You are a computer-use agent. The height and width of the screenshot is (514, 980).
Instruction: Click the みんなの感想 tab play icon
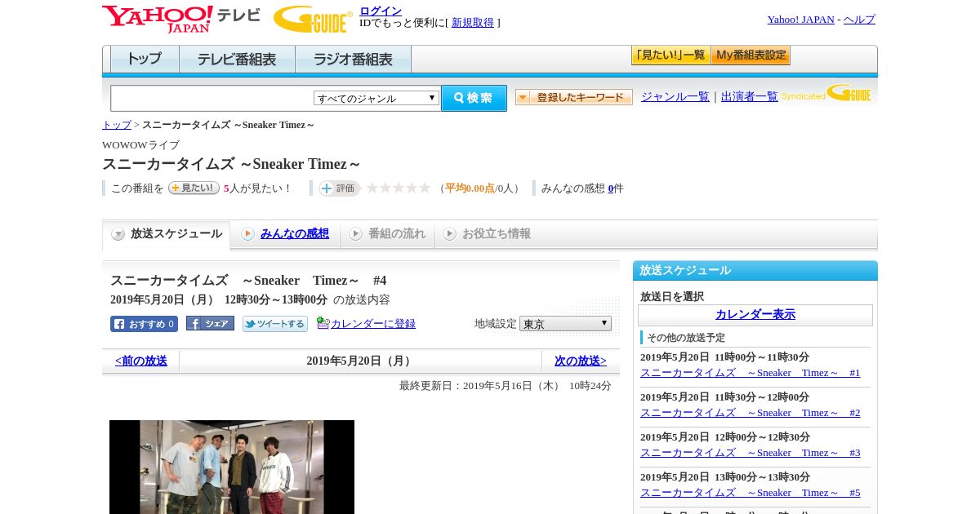point(247,234)
